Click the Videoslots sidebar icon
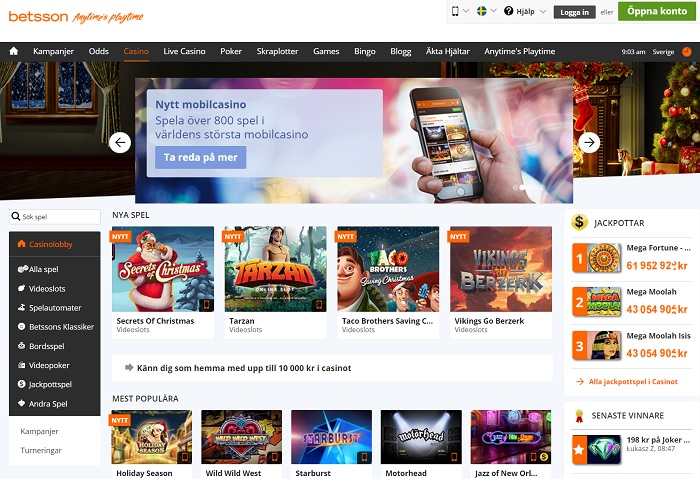Viewport: 700px width, 479px height. [21, 288]
